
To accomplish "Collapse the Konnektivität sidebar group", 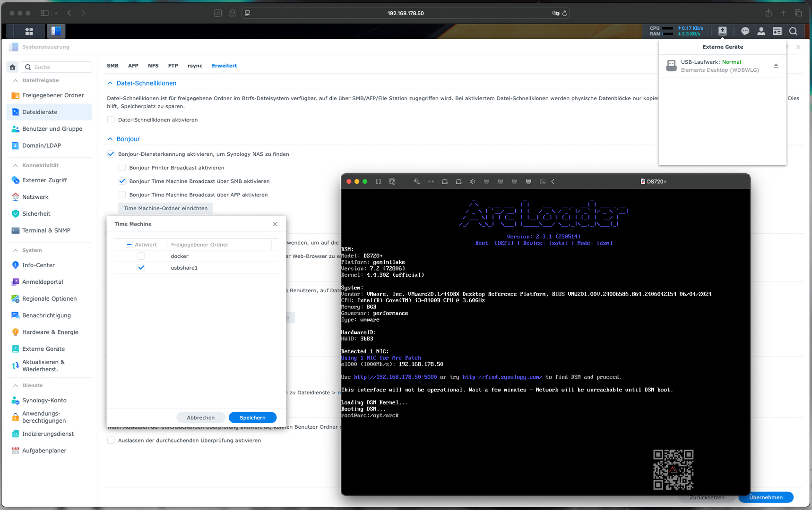I will (x=16, y=165).
